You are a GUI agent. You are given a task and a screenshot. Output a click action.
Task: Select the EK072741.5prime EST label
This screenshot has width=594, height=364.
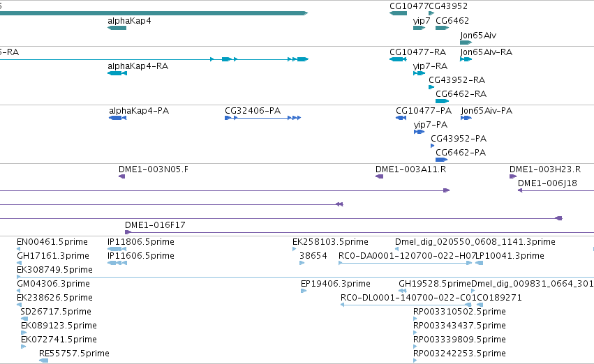pos(59,340)
